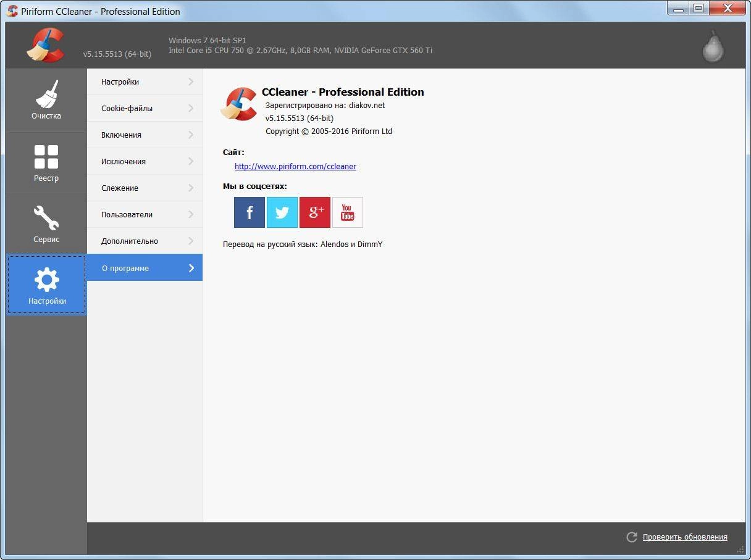Open the Настройки submenu item
This screenshot has height=560, width=751.
(145, 81)
